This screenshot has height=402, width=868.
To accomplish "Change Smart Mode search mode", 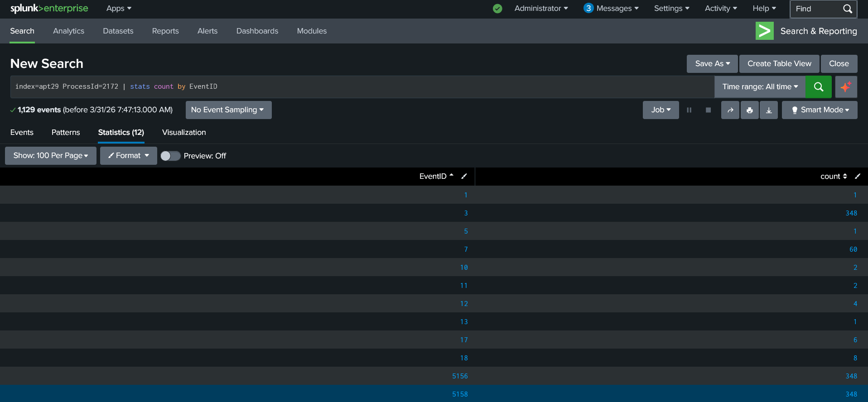I will pos(820,110).
